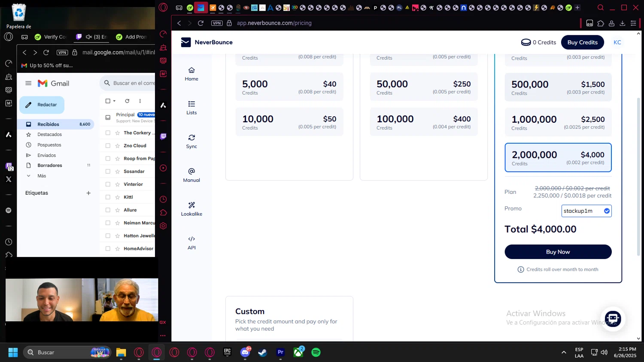Open Gmail select-all dropdown arrow
644x362 pixels.
114,101
